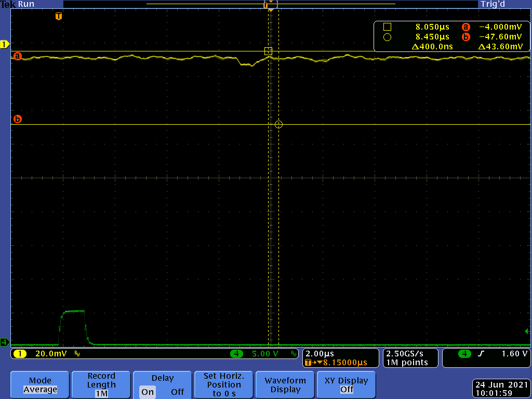The height and width of the screenshot is (399, 532).
Task: Click the Trig'd status label
Action: pos(493,4)
